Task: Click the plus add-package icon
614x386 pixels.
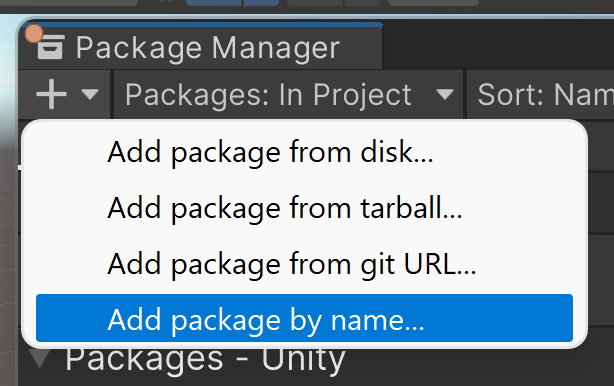Action: [x=51, y=94]
